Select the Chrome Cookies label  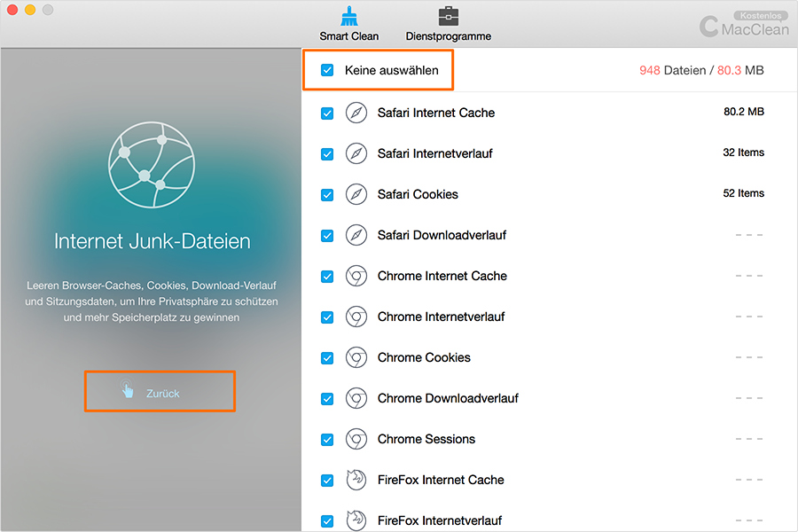click(x=424, y=357)
